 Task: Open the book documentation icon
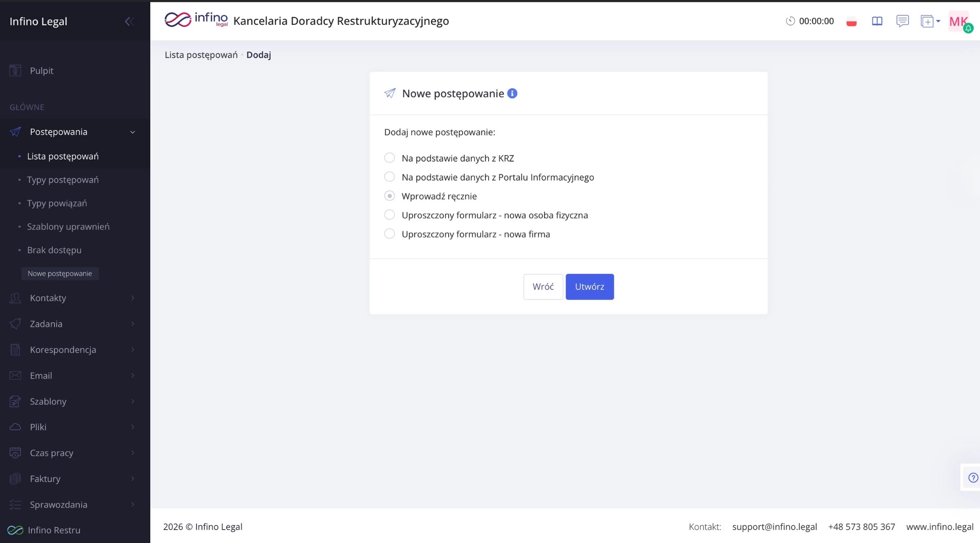pyautogui.click(x=877, y=21)
